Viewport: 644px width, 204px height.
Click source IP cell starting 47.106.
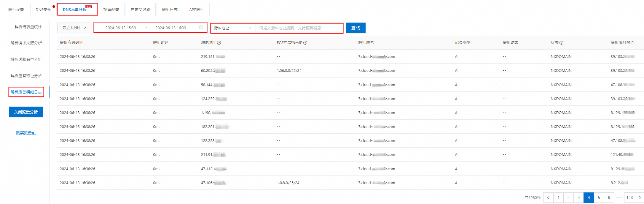click(213, 183)
